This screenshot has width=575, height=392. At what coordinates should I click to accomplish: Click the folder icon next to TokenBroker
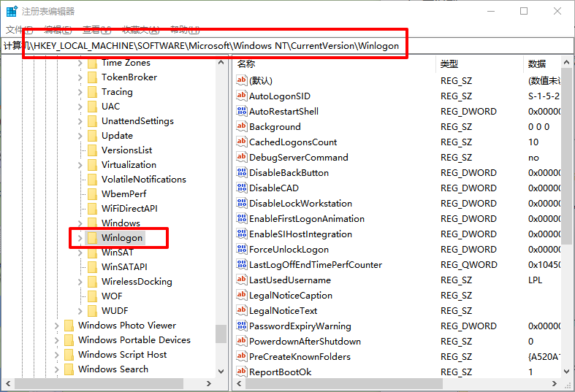coord(92,77)
